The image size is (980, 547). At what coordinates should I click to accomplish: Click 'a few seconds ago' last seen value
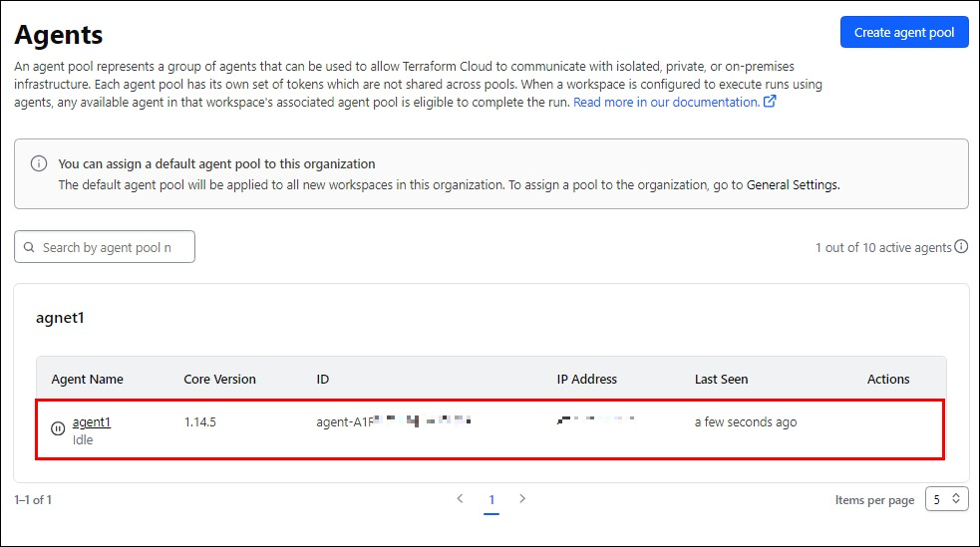tap(746, 422)
